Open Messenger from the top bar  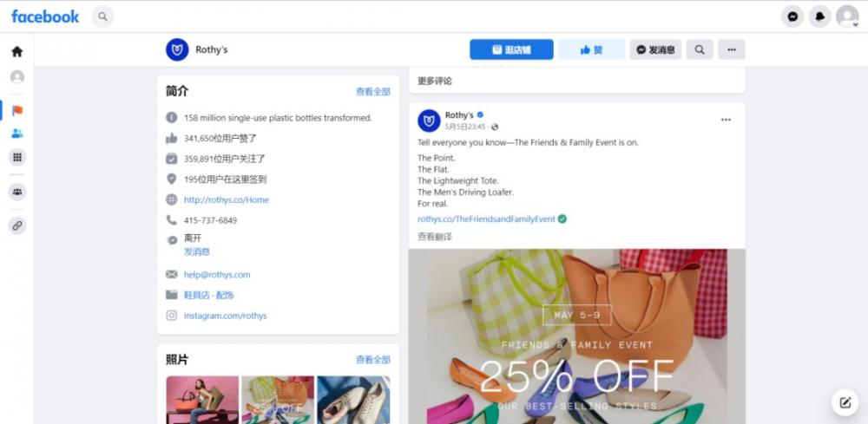(792, 16)
